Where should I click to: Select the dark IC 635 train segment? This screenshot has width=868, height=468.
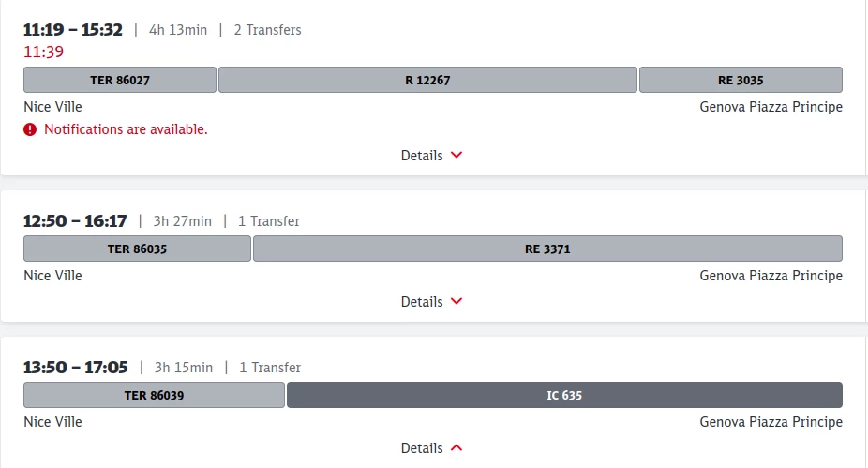564,395
